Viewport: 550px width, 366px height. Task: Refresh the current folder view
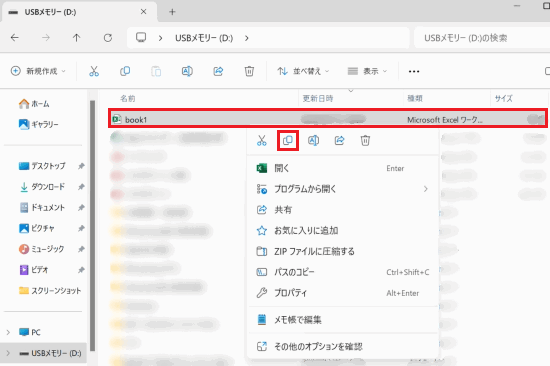(x=108, y=38)
